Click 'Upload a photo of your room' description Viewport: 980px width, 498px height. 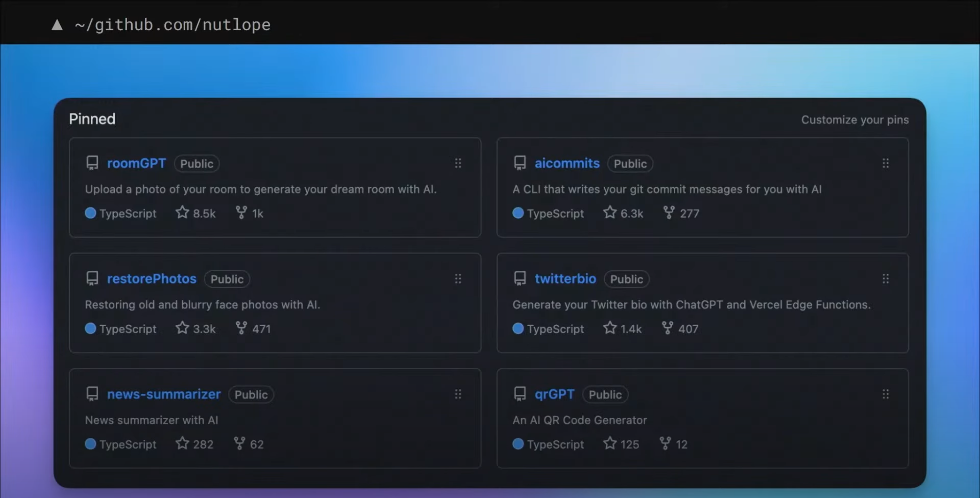(261, 189)
